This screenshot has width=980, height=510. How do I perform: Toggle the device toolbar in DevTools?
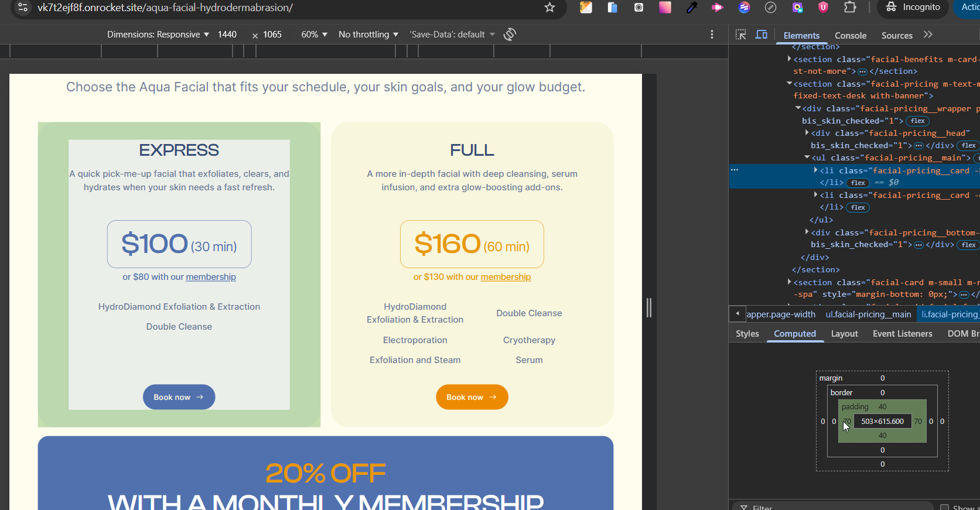[762, 35]
